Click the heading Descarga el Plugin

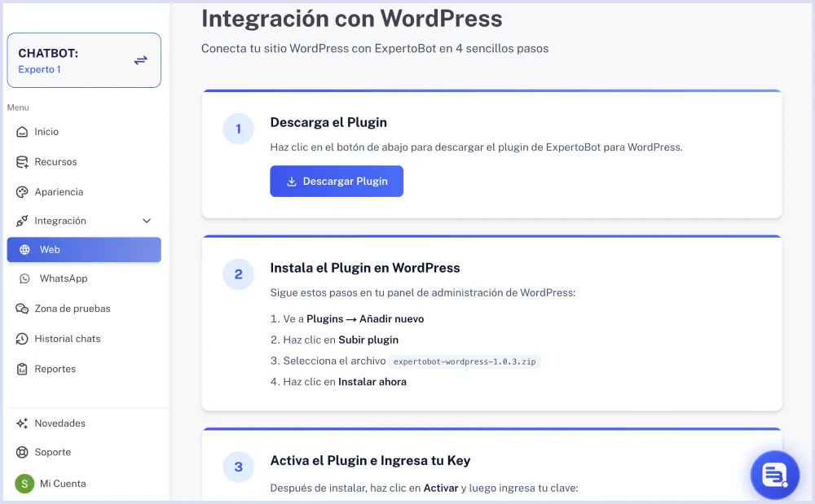coord(328,122)
